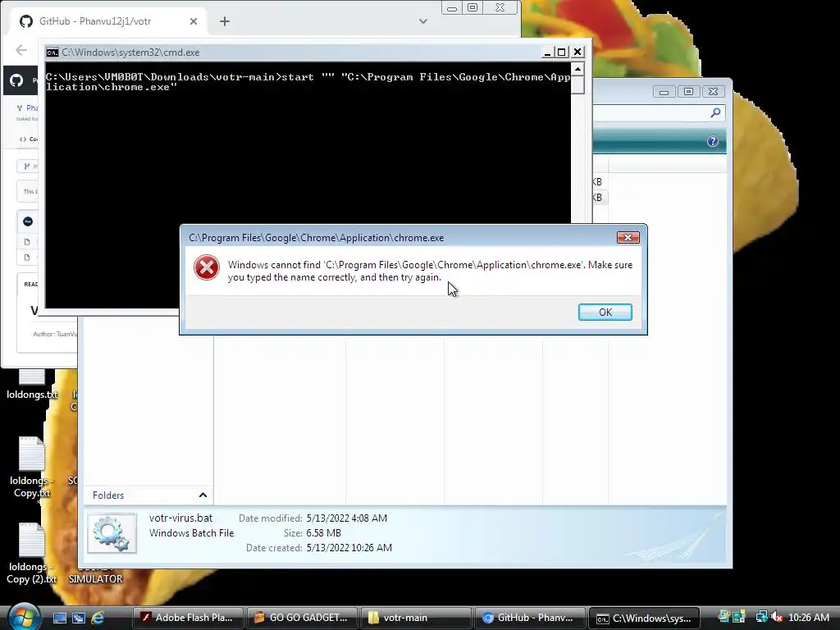The height and width of the screenshot is (630, 840).
Task: Open the Windows Start orb
Action: (24, 616)
